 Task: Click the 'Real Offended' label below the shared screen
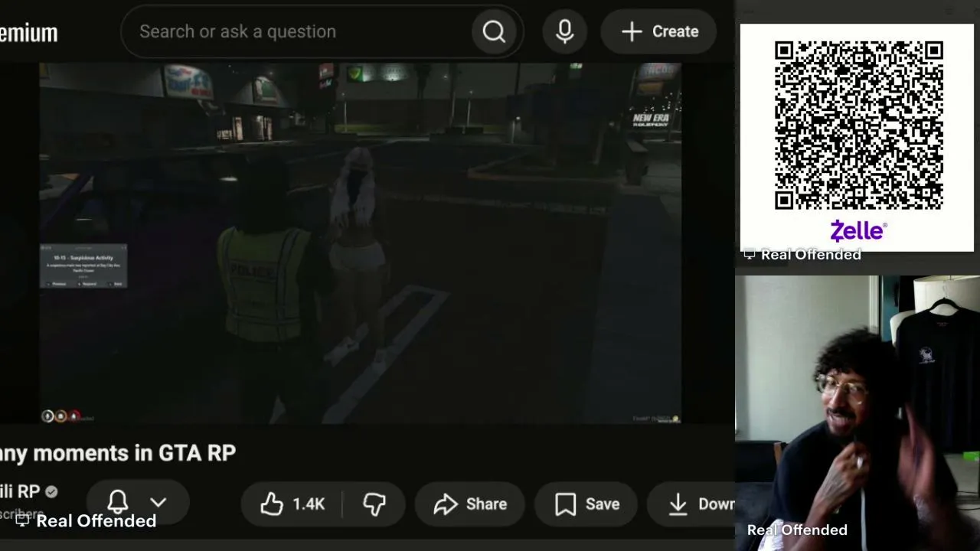96,520
